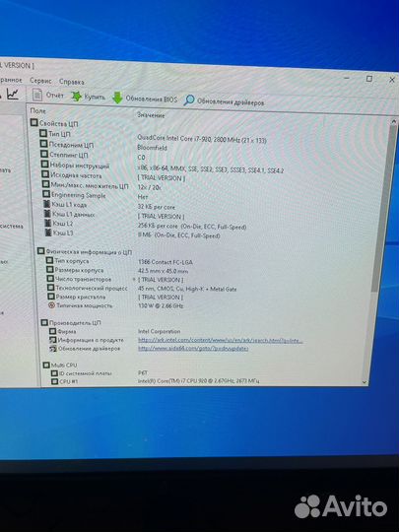Select the Наборы инструкций row
This screenshot has height=532, width=399.
click(75, 166)
